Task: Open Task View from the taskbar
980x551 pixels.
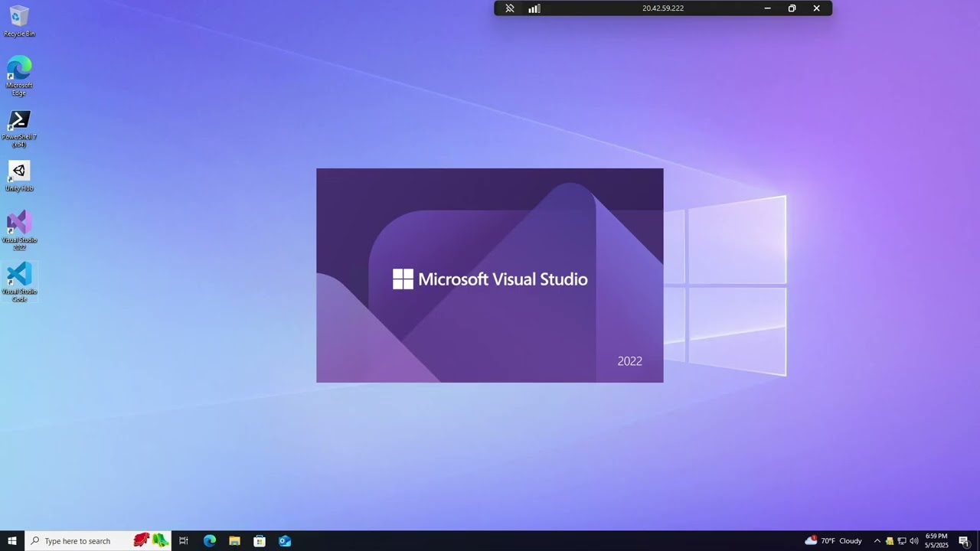Action: 184,541
